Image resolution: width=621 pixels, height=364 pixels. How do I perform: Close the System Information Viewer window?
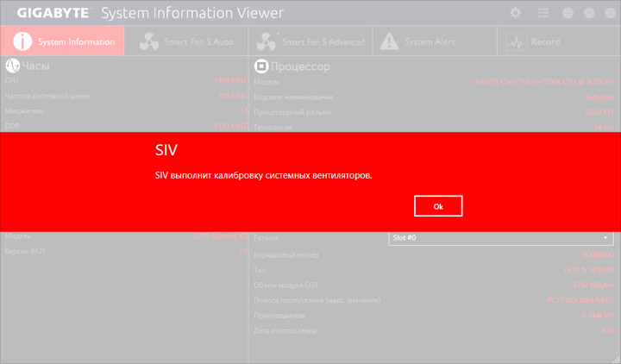[611, 13]
